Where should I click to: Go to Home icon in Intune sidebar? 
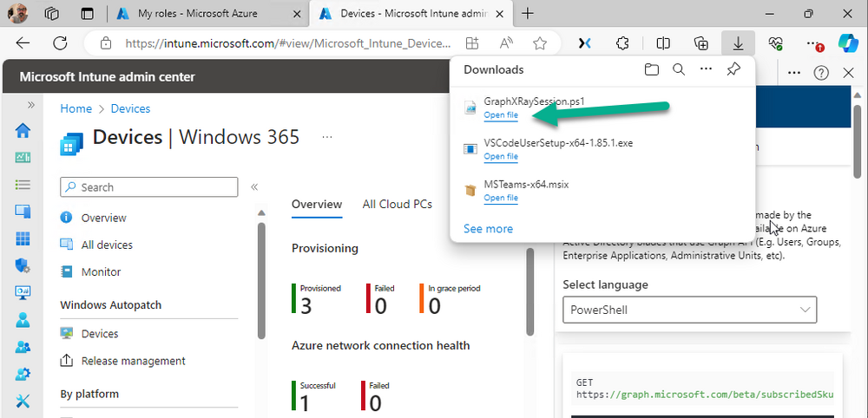tap(23, 131)
